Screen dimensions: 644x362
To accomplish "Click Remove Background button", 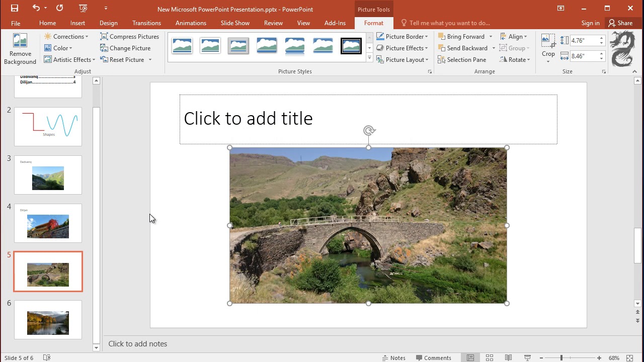I will [20, 49].
